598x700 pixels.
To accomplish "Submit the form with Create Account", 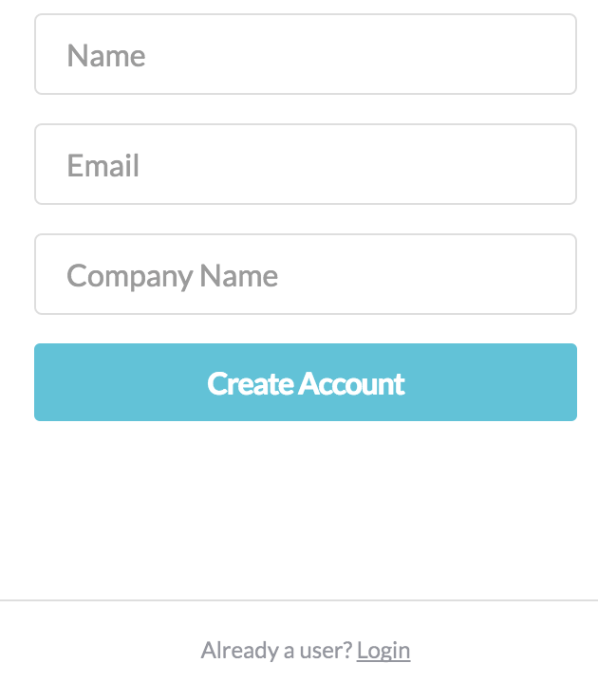I will tap(306, 382).
